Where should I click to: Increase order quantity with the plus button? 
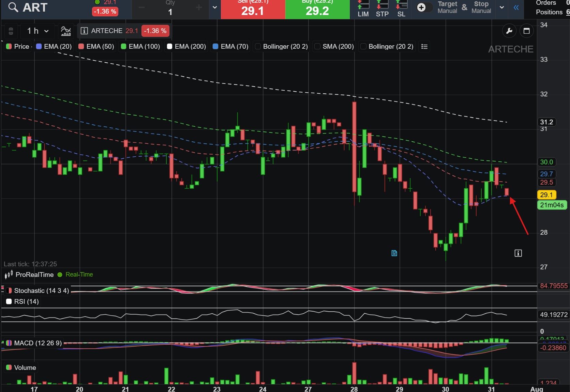click(x=199, y=7)
